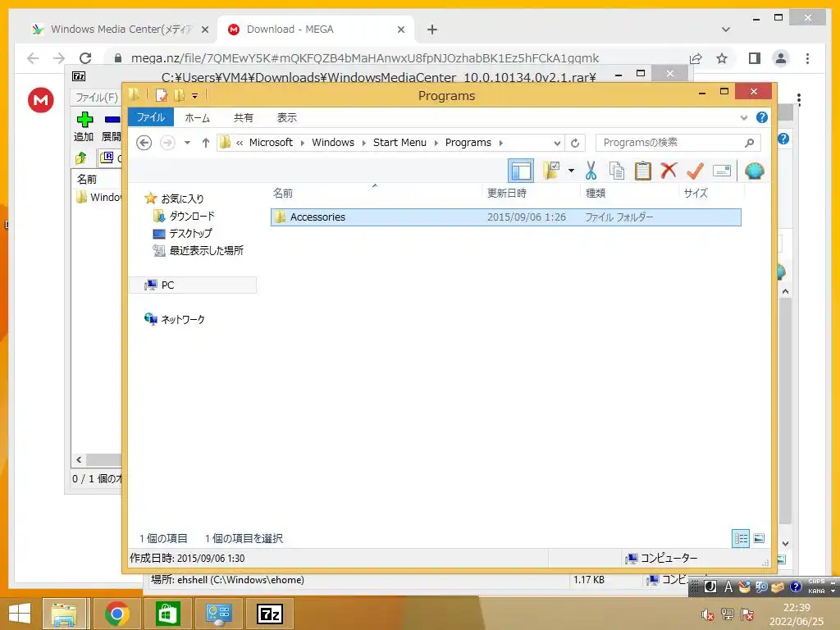Toggle the navigation pane layout button
Image resolution: width=840 pixels, height=630 pixels.
click(521, 171)
